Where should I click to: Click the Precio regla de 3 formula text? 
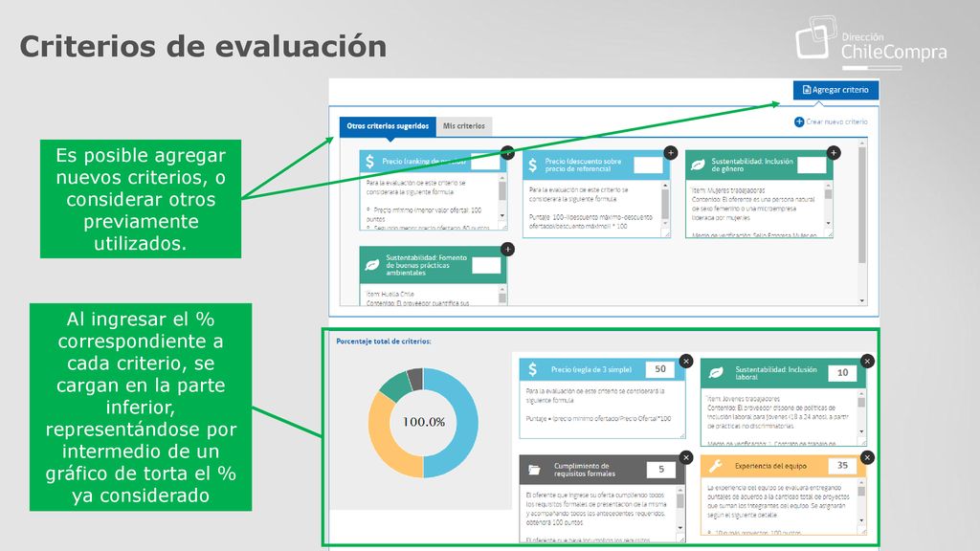click(x=598, y=419)
